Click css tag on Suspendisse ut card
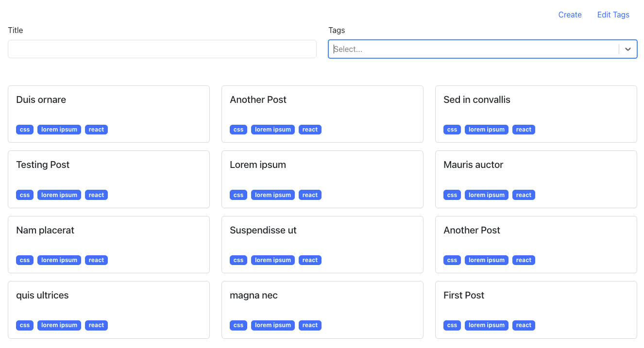Viewport: 644px width, 348px height. pyautogui.click(x=238, y=260)
